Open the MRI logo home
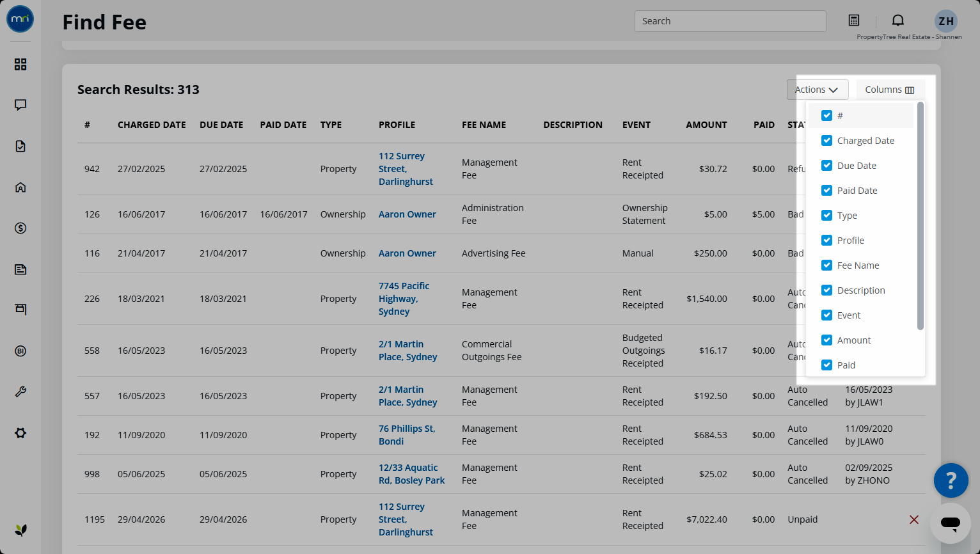The height and width of the screenshot is (554, 980). pos(20,19)
